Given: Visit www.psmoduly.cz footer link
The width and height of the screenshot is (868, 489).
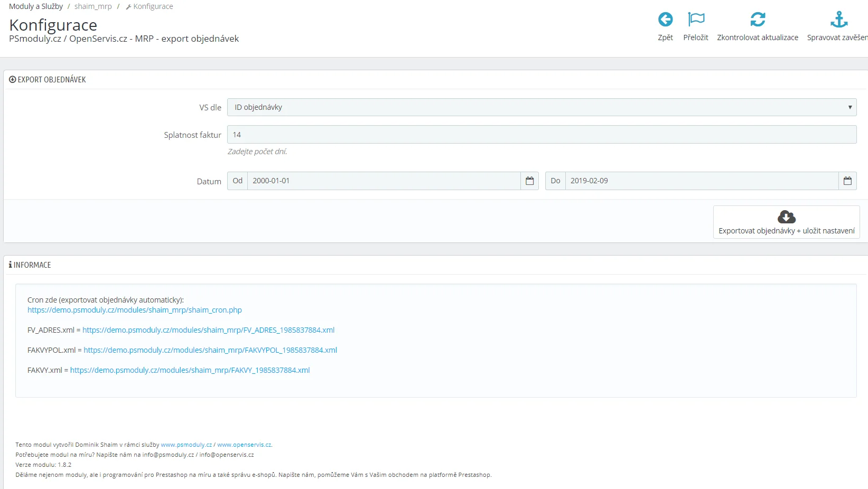Looking at the screenshot, I should [x=186, y=445].
